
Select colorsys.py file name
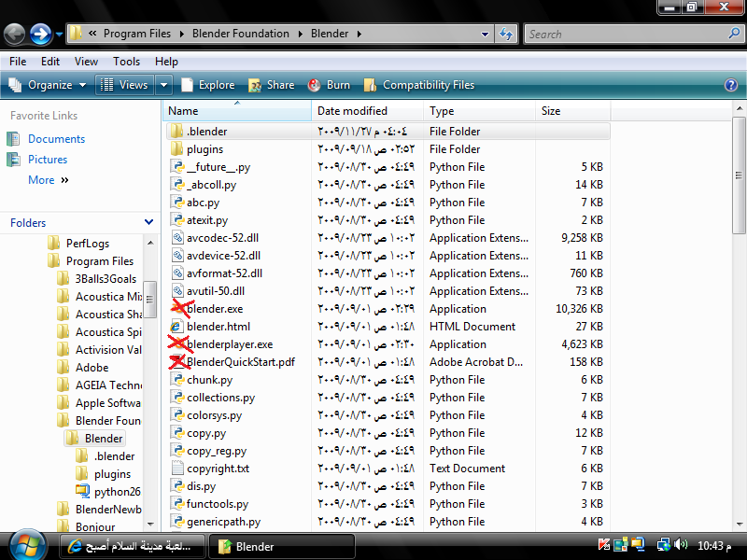[215, 415]
